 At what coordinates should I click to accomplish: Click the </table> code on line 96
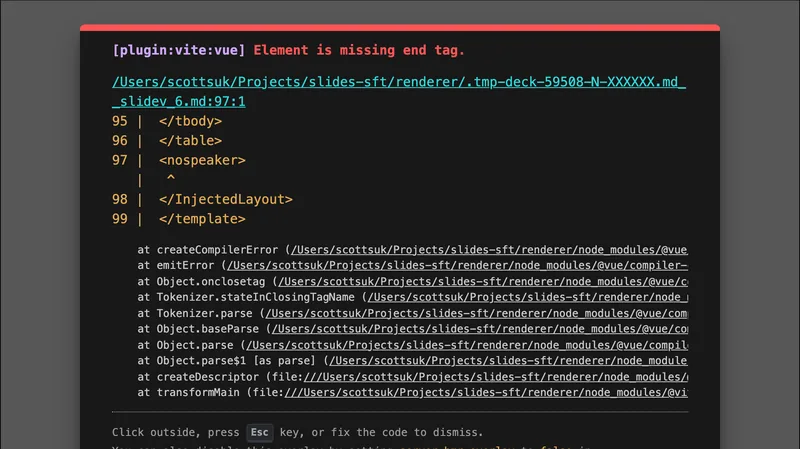[x=190, y=141]
